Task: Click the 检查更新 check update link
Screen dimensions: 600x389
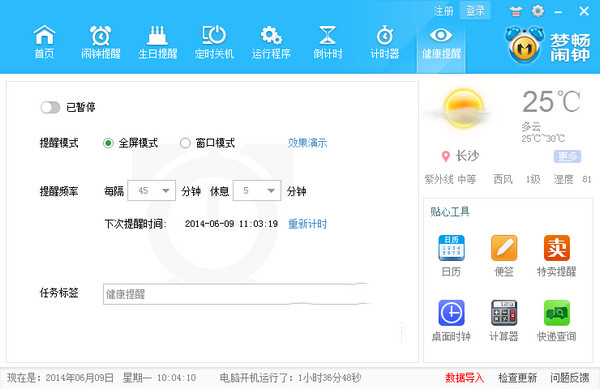Action: click(517, 378)
